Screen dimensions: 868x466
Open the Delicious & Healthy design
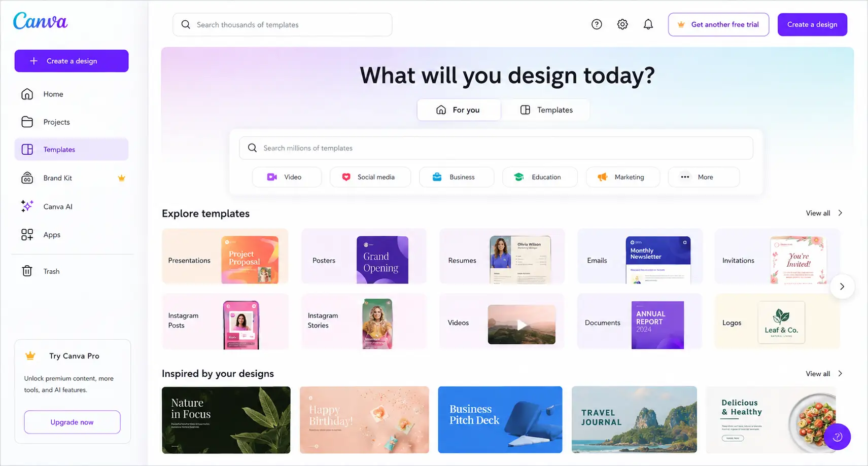coord(771,420)
